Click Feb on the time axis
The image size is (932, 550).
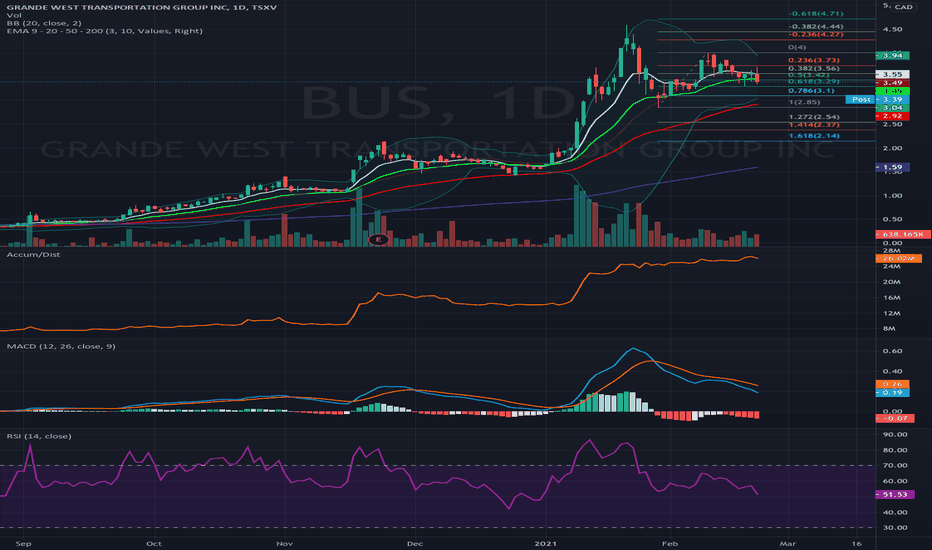coord(669,543)
